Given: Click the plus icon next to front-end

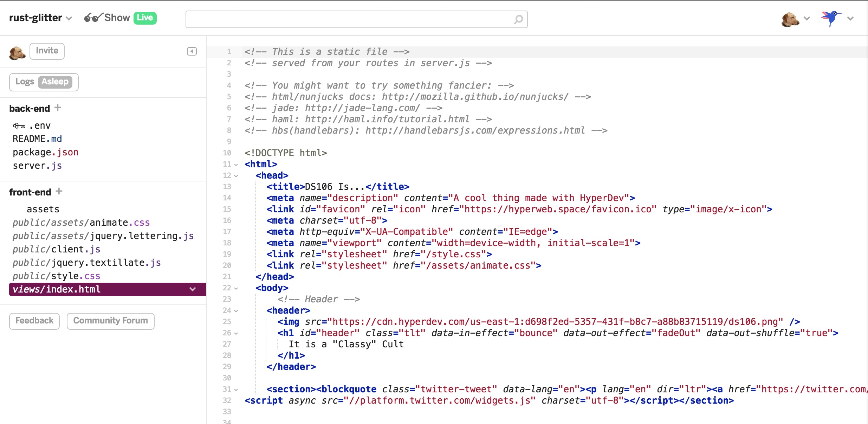Looking at the screenshot, I should click(x=59, y=192).
